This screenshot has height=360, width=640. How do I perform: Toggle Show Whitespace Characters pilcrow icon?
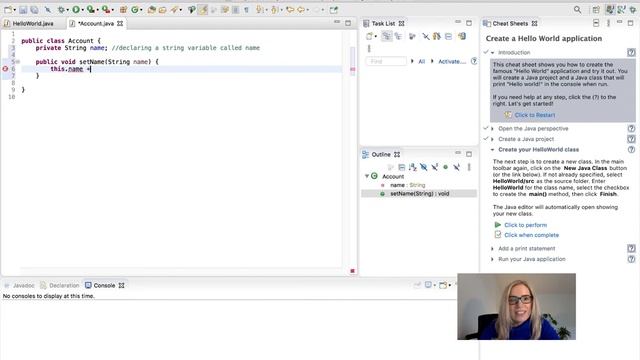click(x=246, y=9)
